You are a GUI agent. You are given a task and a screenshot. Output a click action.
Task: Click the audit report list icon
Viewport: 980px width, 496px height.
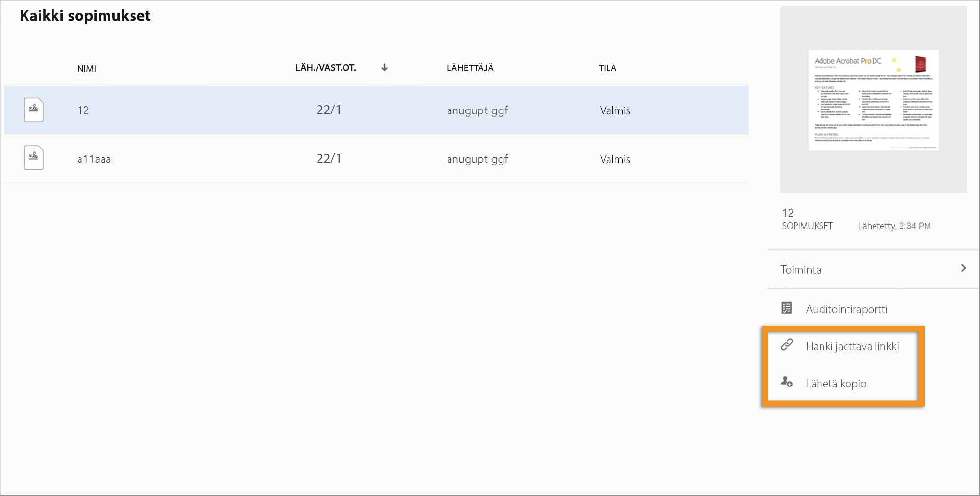click(x=787, y=308)
